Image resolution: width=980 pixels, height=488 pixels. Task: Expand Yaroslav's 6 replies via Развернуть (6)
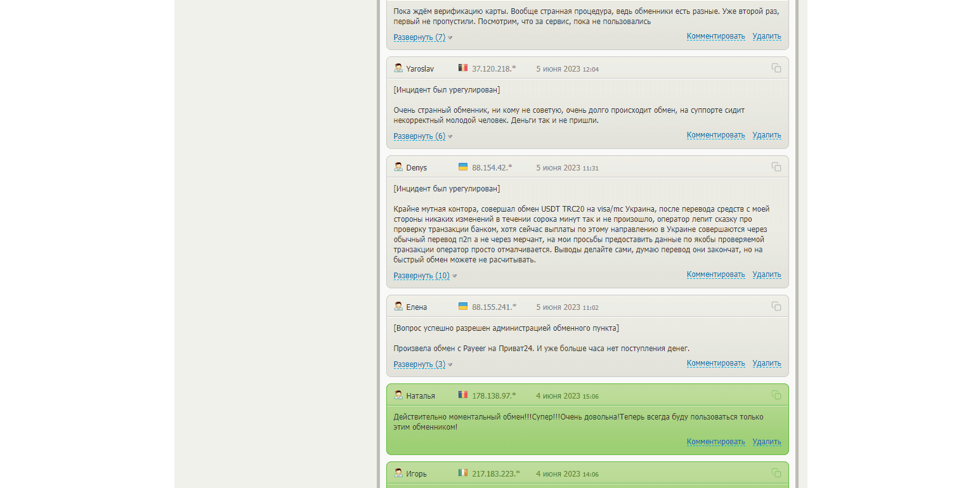[x=419, y=136]
